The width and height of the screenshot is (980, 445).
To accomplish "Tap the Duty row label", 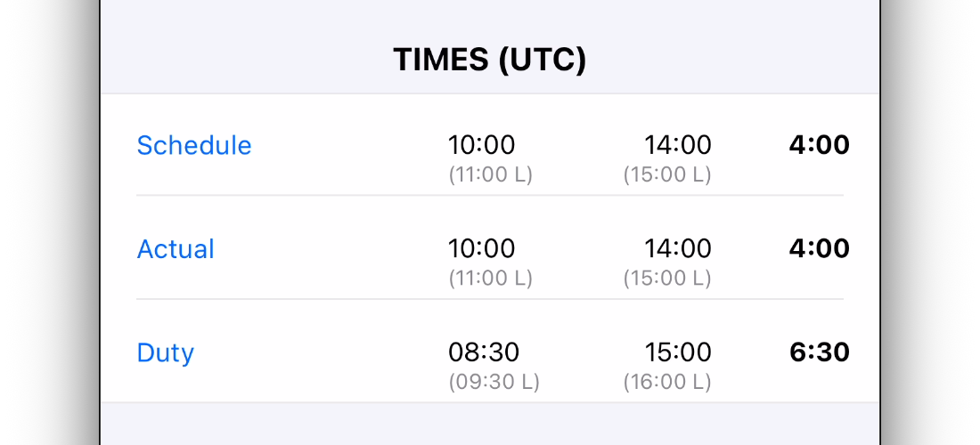I will click(166, 353).
